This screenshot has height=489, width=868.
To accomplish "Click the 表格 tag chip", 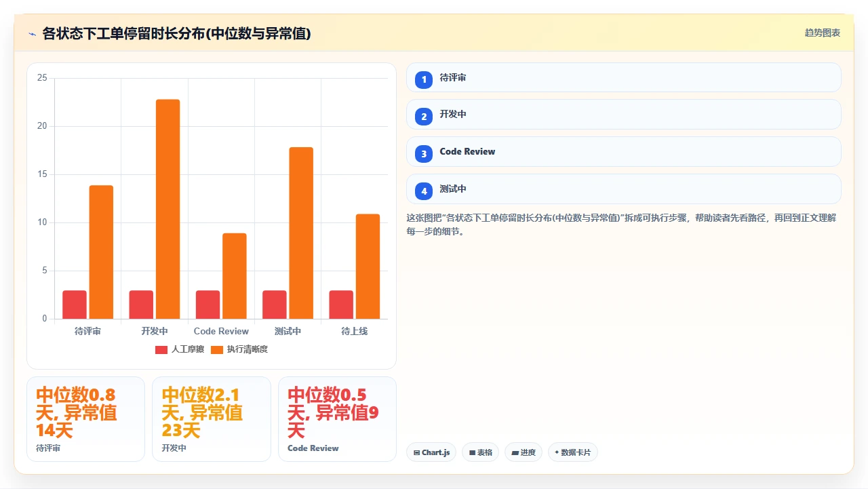I will coord(481,452).
